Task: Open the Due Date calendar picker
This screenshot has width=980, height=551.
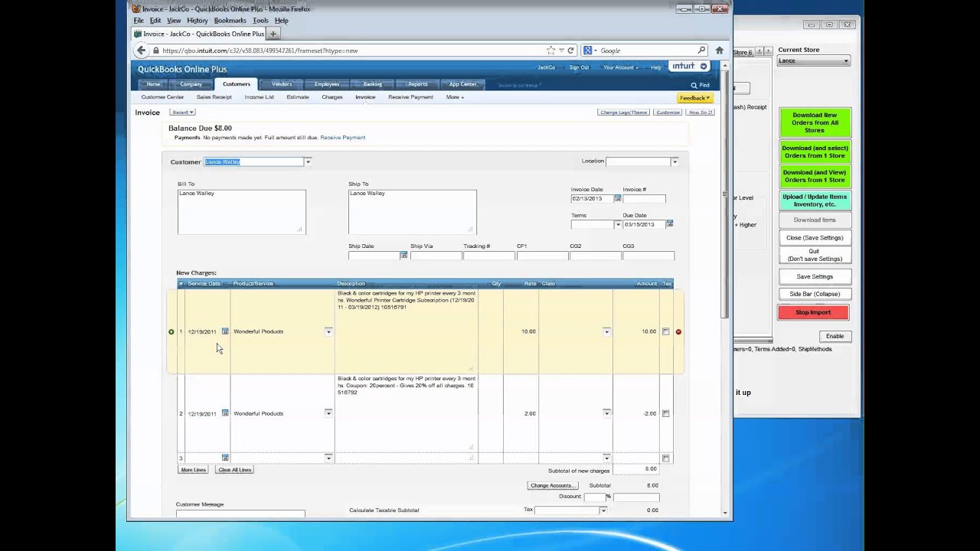Action: (669, 223)
